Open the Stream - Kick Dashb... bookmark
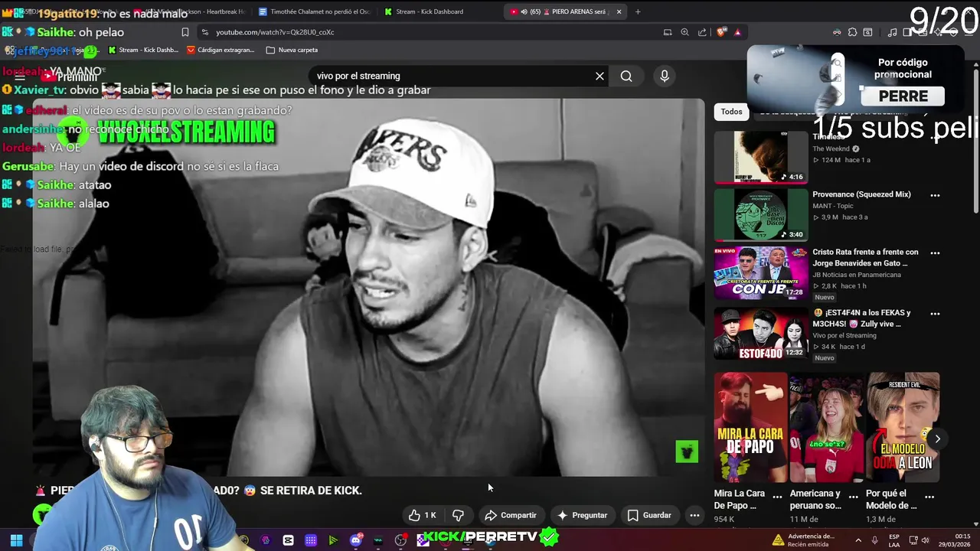980x551 pixels. coord(143,50)
